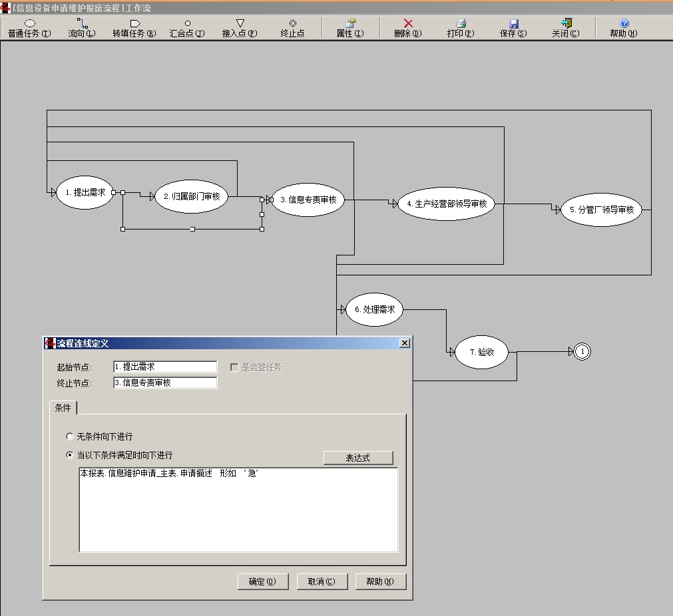
Task: Click 取消 to cancel the dialog
Action: click(322, 581)
